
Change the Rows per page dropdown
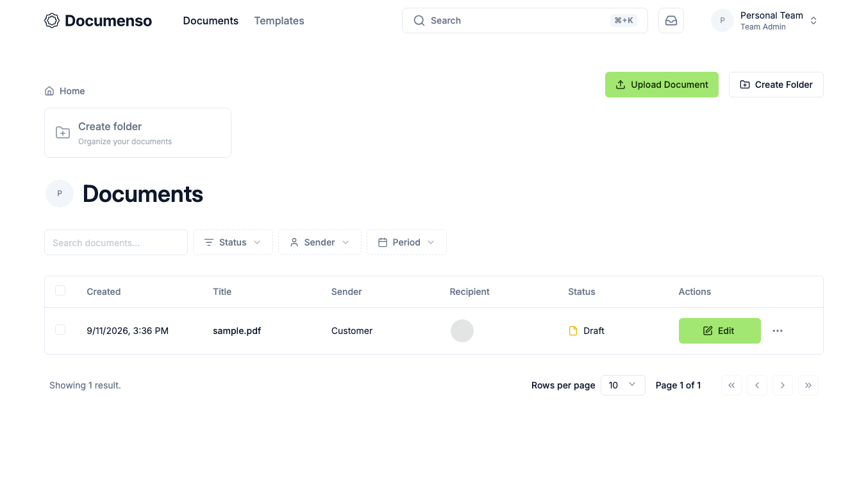[x=623, y=385]
